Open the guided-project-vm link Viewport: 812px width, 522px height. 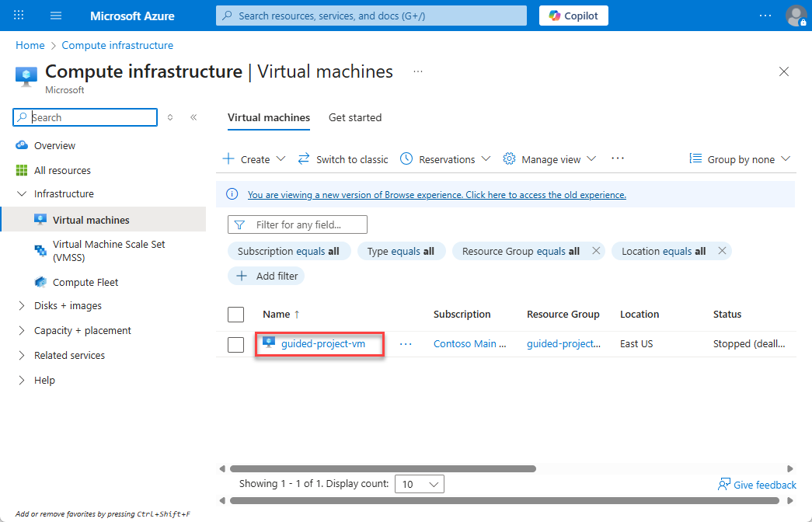click(323, 344)
